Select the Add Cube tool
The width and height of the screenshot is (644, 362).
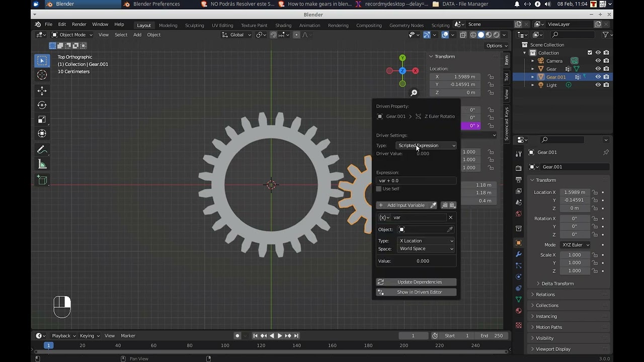[42, 180]
